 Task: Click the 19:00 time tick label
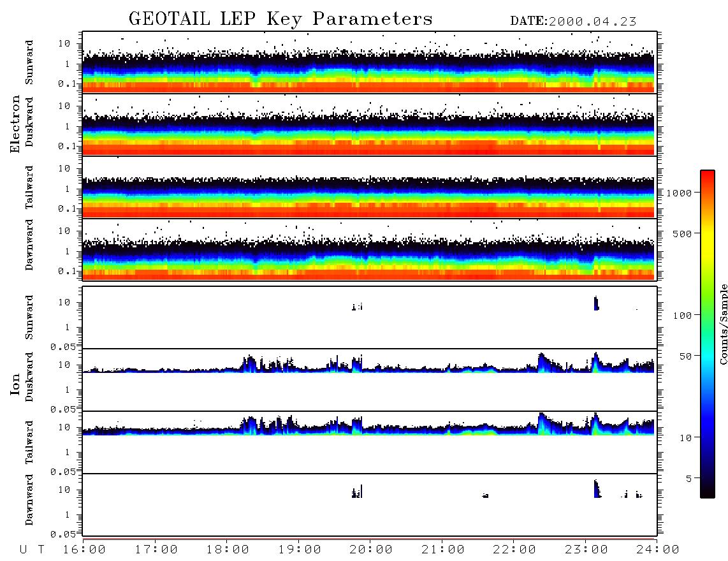(300, 550)
